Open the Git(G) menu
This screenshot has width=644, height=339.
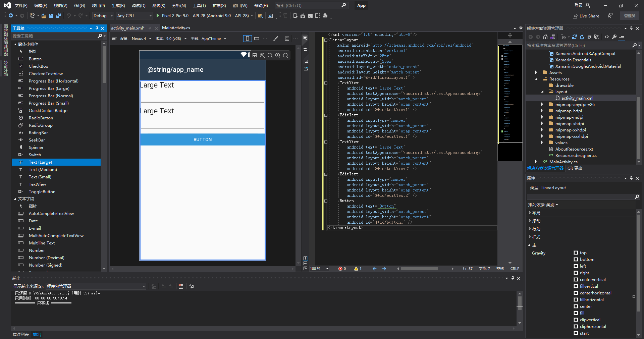coord(79,5)
